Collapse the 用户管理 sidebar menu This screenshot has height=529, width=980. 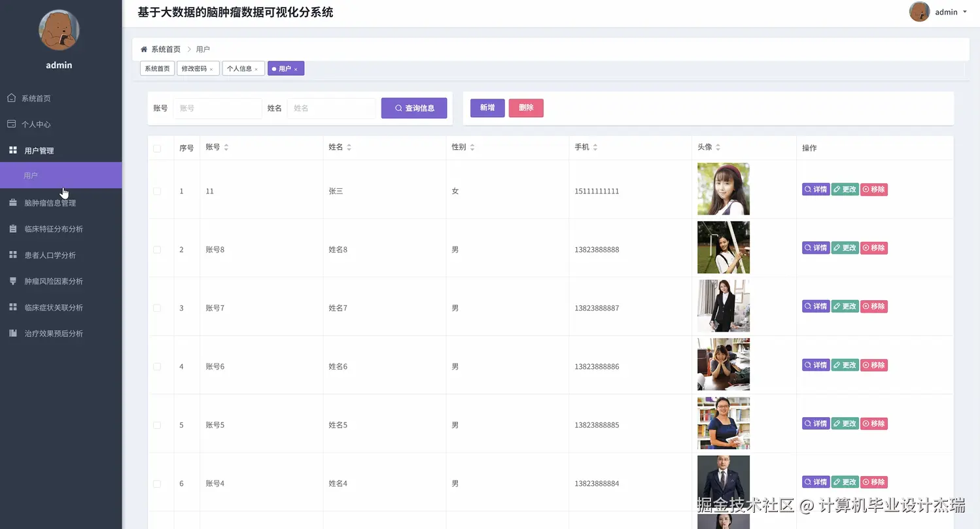tap(61, 150)
